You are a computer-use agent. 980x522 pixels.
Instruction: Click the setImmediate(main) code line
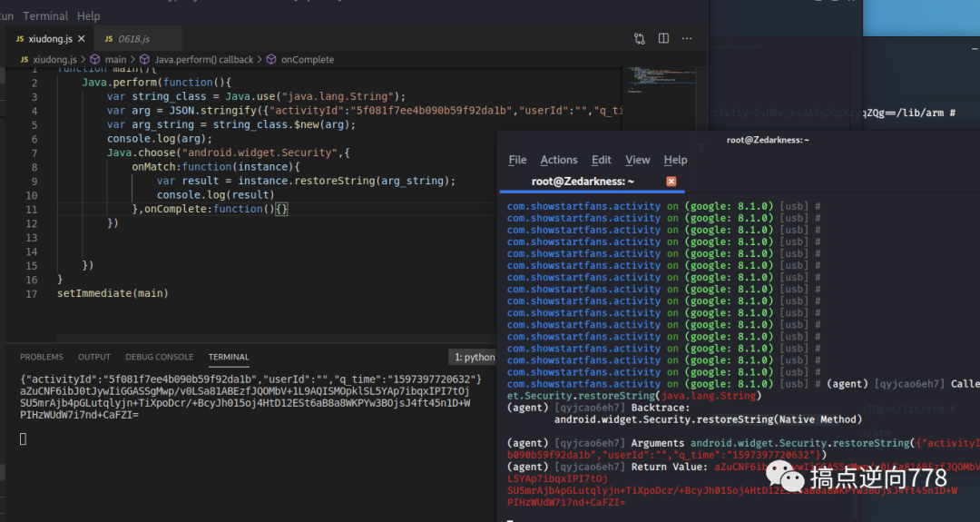pyautogui.click(x=113, y=293)
